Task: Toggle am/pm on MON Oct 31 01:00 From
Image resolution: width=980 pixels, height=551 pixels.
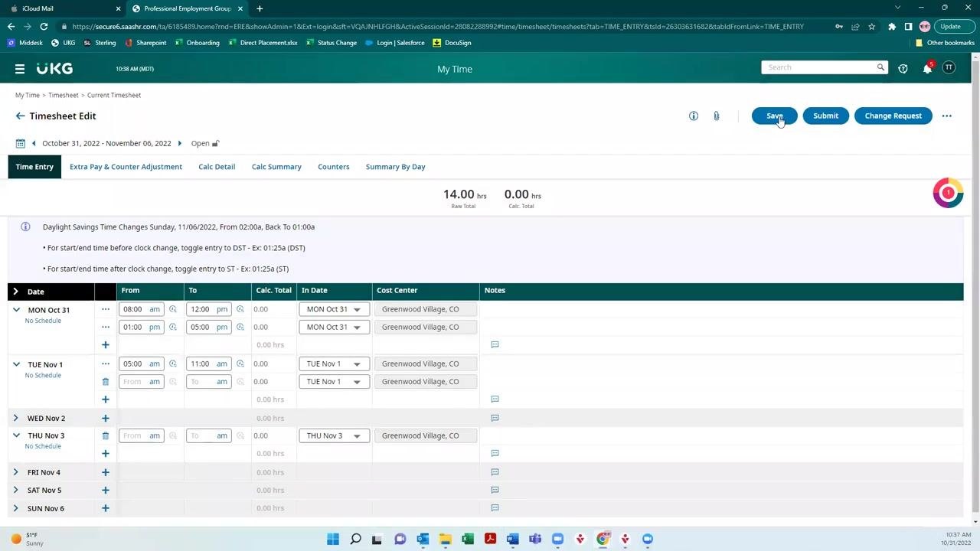Action: pos(155,328)
